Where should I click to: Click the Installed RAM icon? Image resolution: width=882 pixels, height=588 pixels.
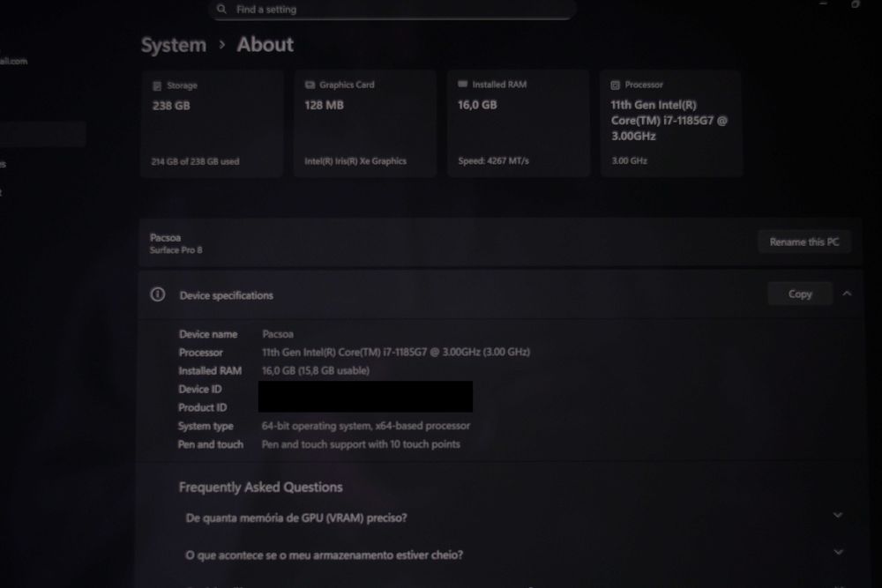462,85
